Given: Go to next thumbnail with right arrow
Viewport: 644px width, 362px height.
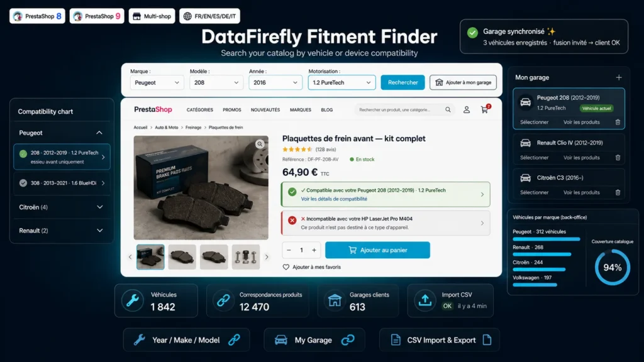Looking at the screenshot, I should tap(267, 257).
